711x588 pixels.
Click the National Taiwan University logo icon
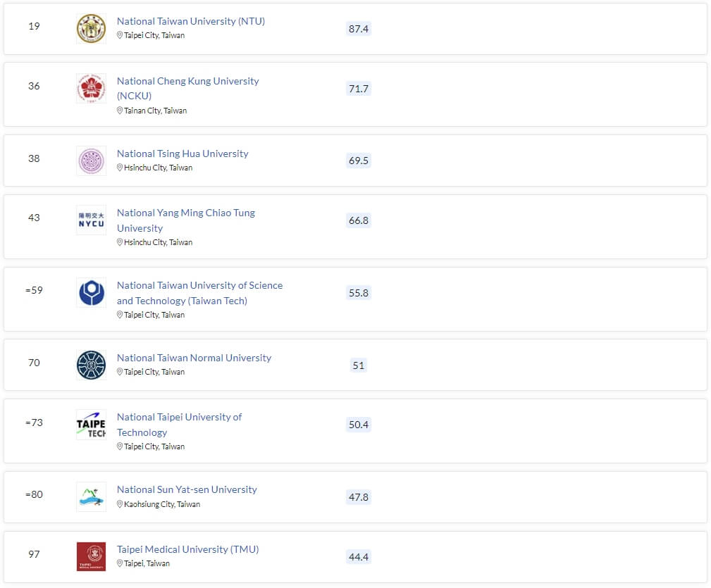pos(91,29)
